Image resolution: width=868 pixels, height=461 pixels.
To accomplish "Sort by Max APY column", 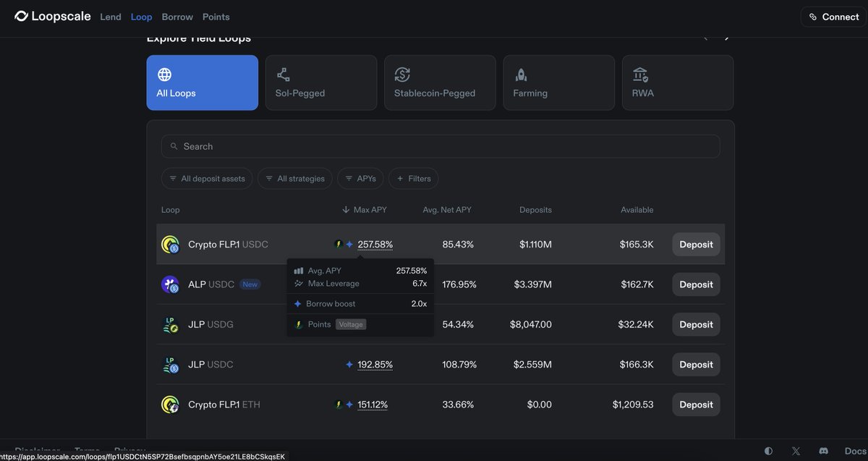I will [x=365, y=210].
